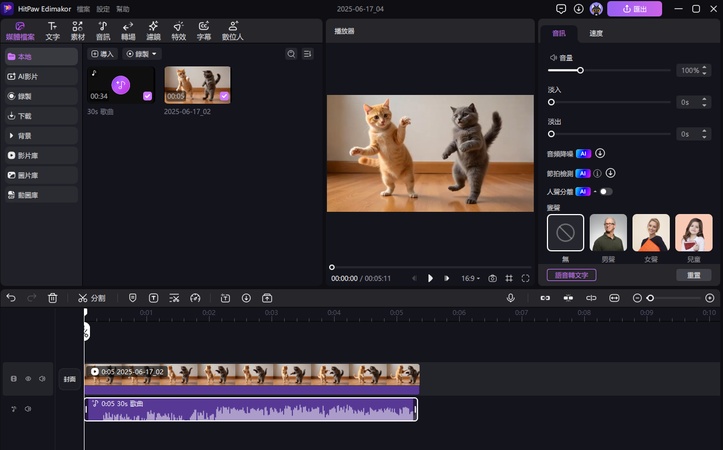This screenshot has width=723, height=450.
Task: Decrease volume percentage with down stepper
Action: 704,73
